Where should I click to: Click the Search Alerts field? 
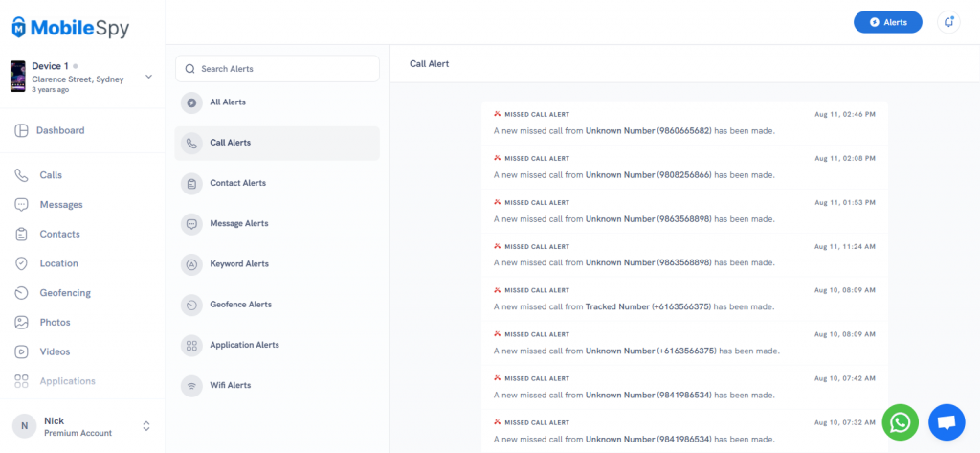coord(278,69)
